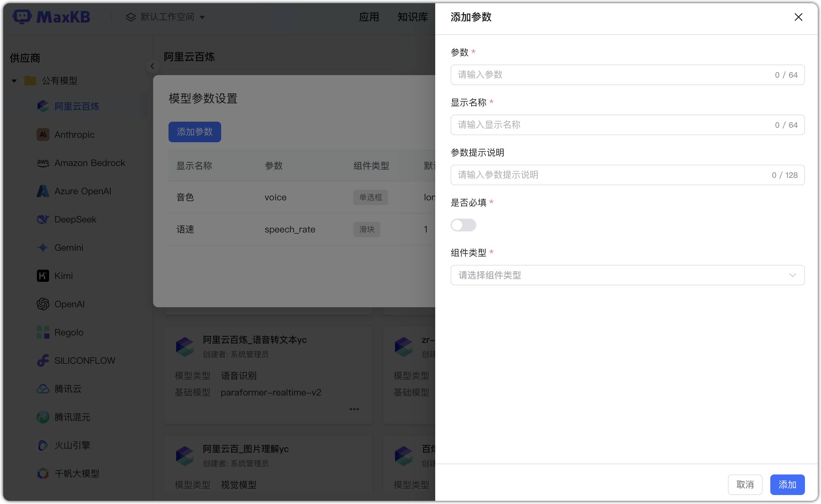Select the DeepSeek whale icon
Viewport: 821px width, 504px height.
coord(43,219)
